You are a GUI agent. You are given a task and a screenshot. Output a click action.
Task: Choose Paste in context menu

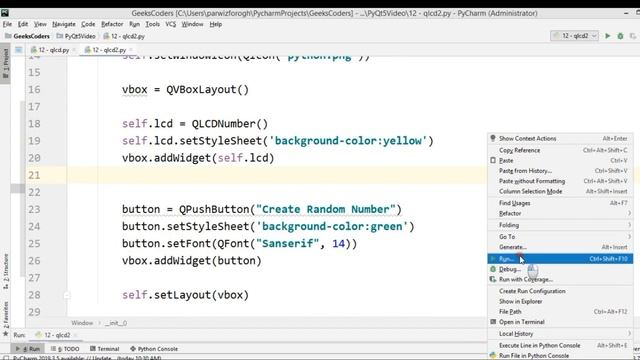(x=560, y=160)
